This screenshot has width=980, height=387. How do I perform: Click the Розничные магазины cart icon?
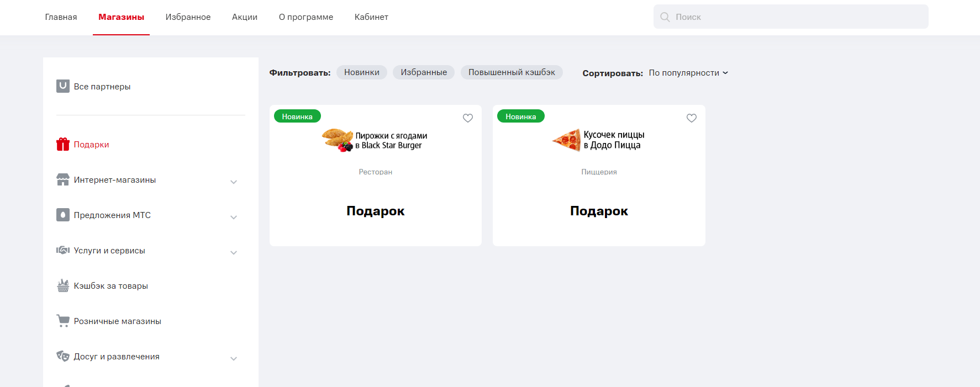pyautogui.click(x=63, y=321)
